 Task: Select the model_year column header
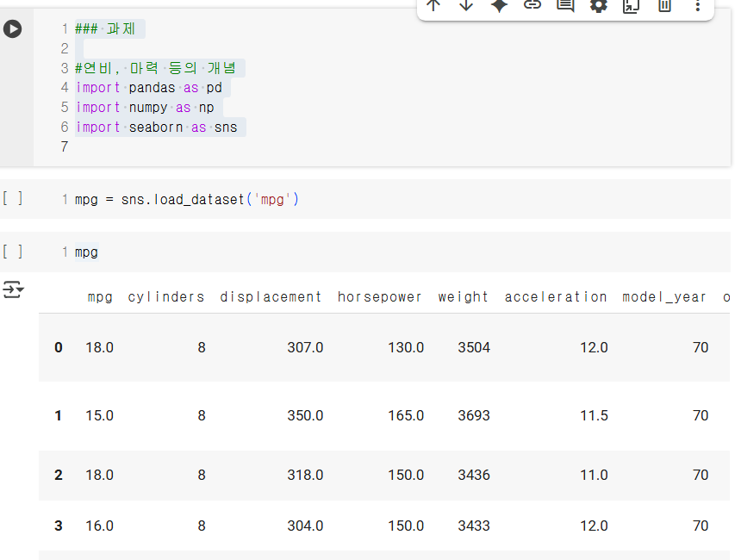coord(664,296)
